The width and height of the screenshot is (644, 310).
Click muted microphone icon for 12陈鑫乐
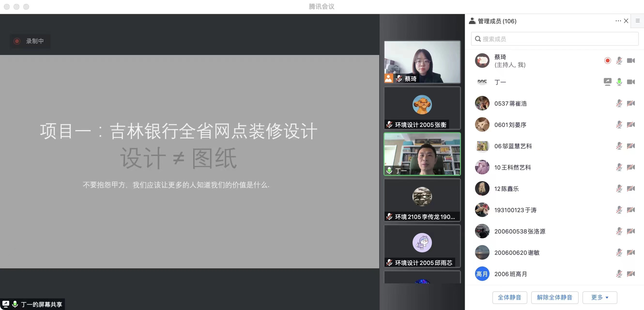[619, 188]
